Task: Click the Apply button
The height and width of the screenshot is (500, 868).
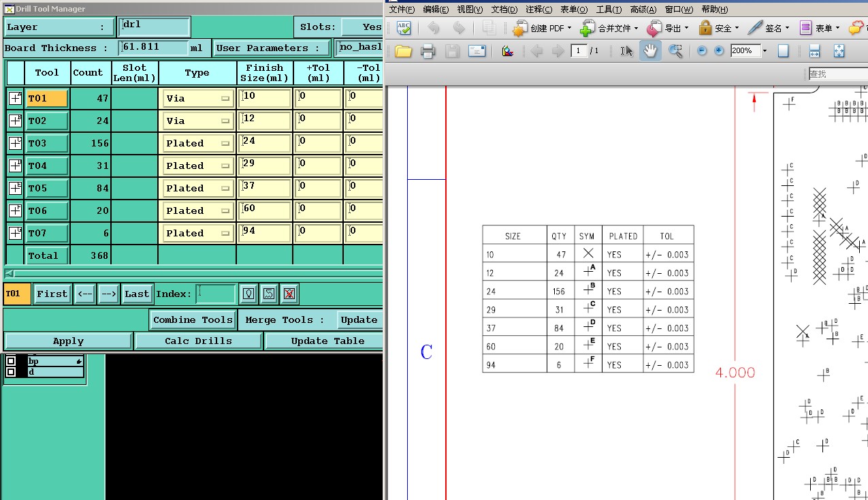Action: tap(68, 341)
